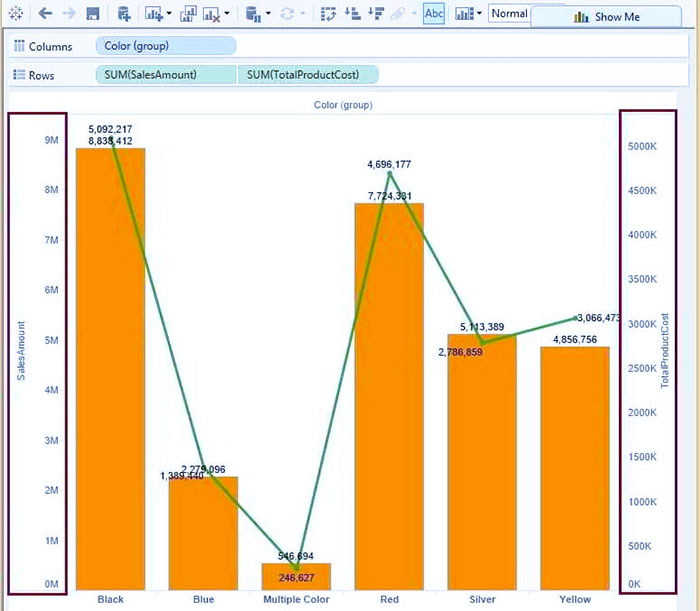Sort descending with the toolbar icon

pyautogui.click(x=376, y=13)
